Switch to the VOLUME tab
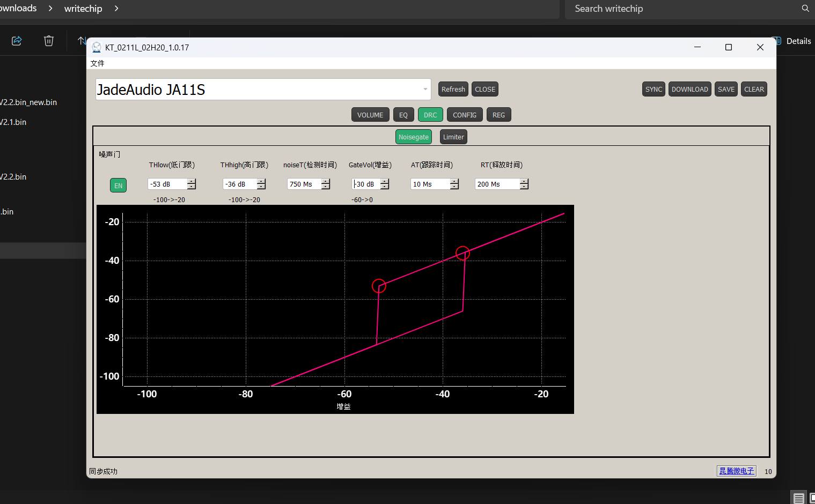 (370, 115)
